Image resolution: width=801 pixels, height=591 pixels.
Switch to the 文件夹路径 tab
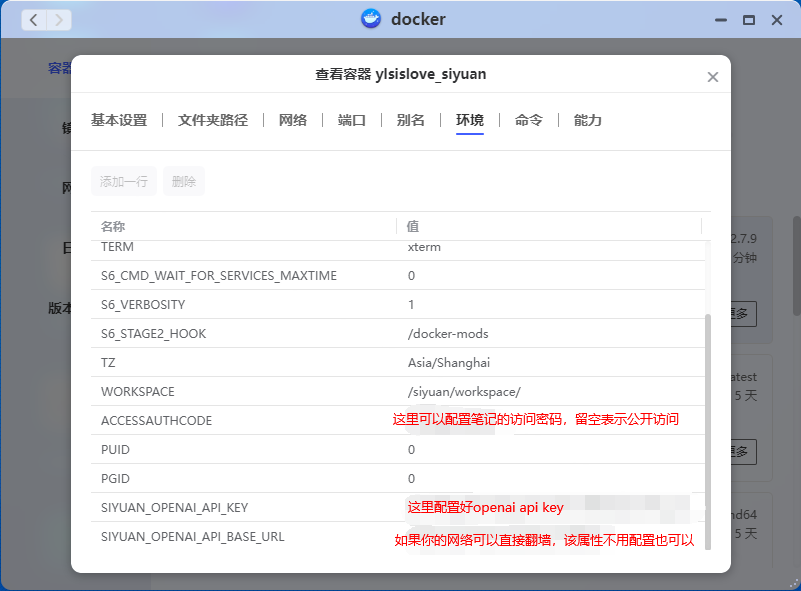[212, 120]
